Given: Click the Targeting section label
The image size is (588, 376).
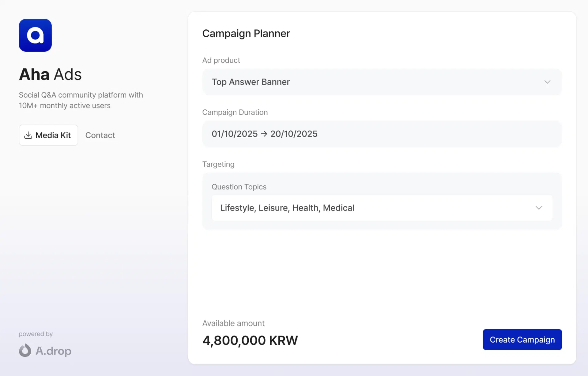Looking at the screenshot, I should pyautogui.click(x=218, y=164).
